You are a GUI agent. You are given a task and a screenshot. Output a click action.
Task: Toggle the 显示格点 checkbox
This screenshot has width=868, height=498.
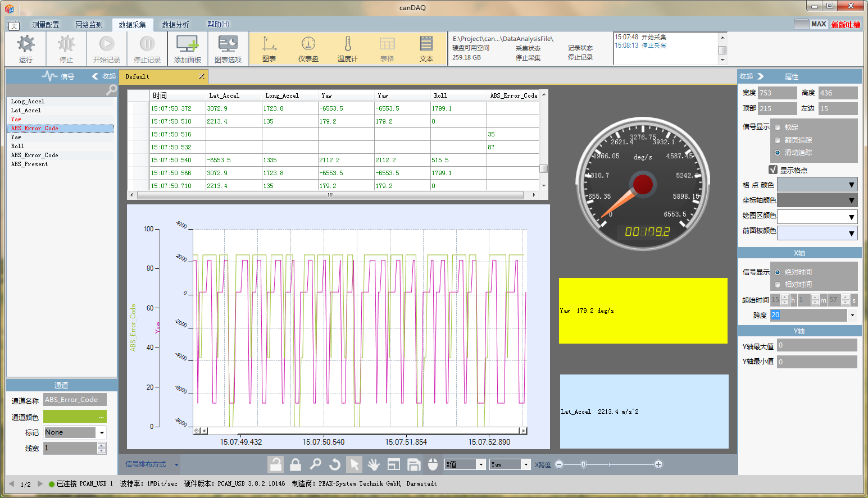[773, 170]
